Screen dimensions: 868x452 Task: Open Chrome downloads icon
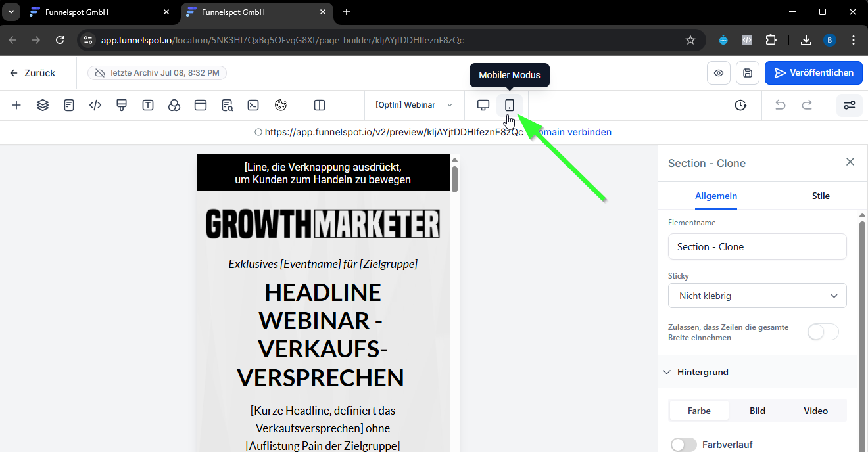(806, 40)
